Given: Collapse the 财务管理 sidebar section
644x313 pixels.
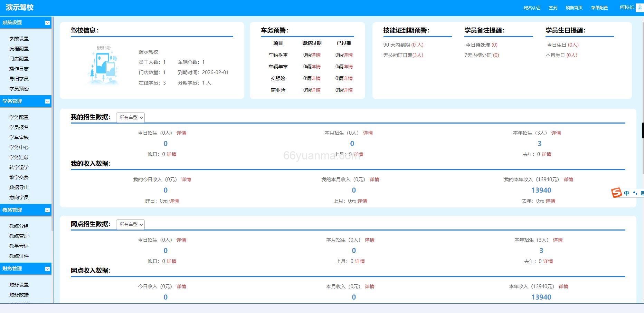Looking at the screenshot, I should [47, 268].
